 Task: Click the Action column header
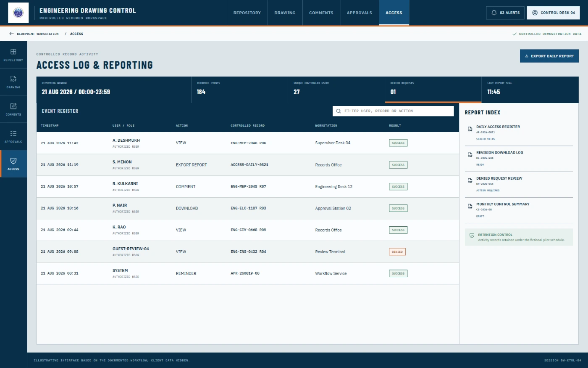182,125
